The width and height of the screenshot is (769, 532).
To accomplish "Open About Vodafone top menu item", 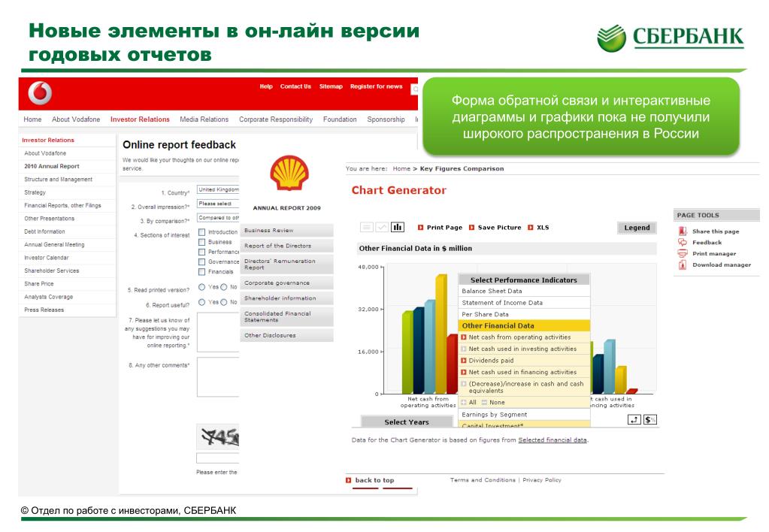I will coord(76,119).
